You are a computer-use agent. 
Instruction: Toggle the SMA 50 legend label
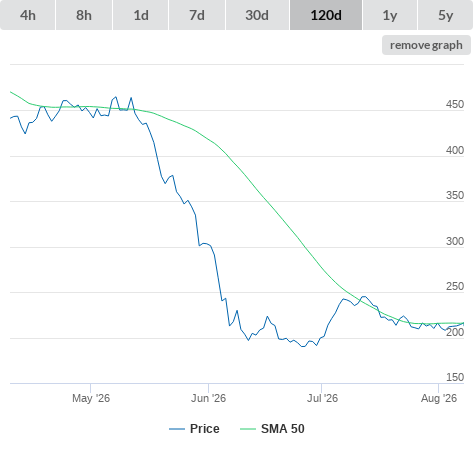[x=283, y=429]
